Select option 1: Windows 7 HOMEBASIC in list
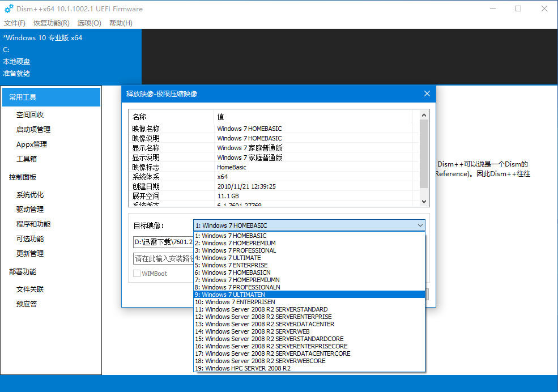 309,236
